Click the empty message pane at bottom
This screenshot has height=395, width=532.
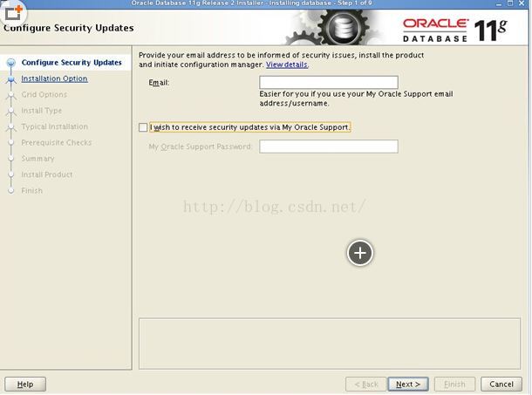tap(330, 344)
